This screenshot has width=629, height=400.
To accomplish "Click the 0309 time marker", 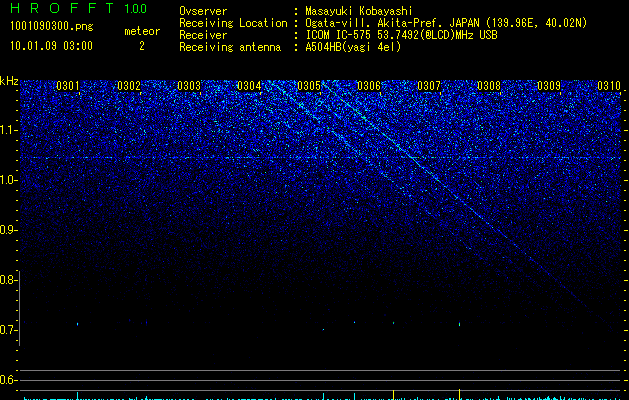I will pos(549,86).
